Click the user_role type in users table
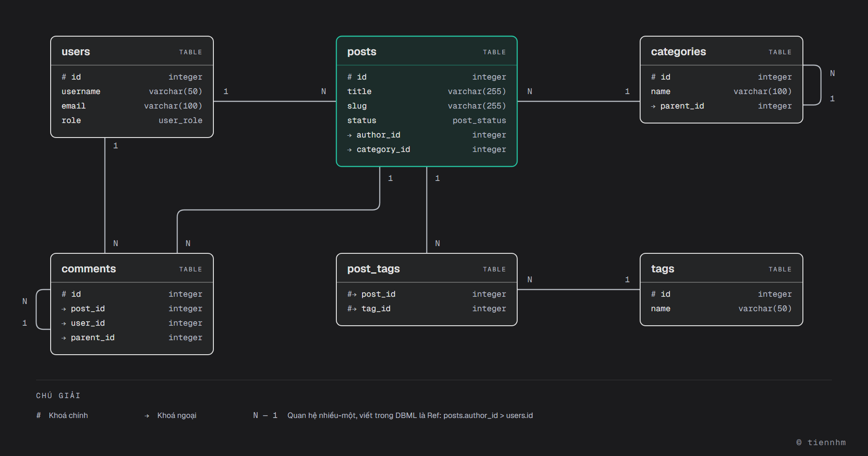 (x=180, y=120)
